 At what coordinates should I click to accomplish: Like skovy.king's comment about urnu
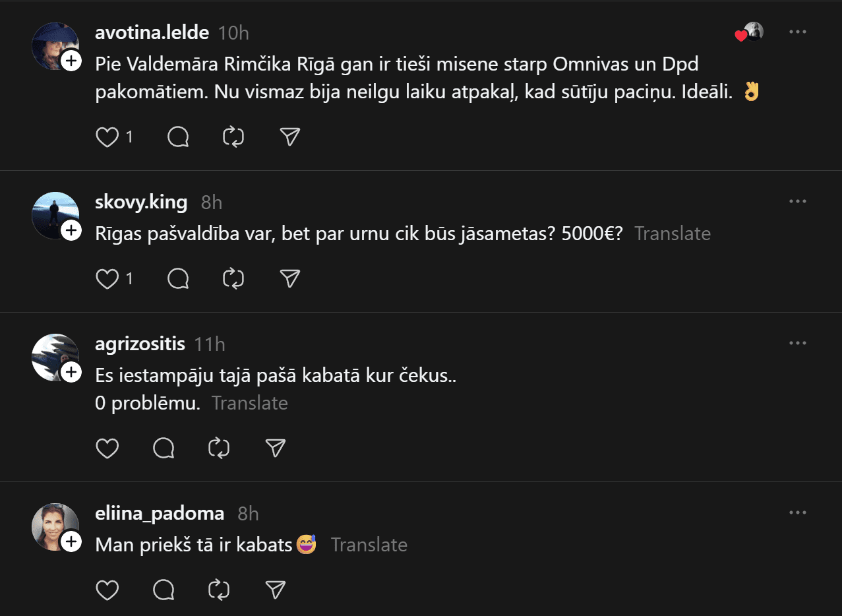(107, 278)
